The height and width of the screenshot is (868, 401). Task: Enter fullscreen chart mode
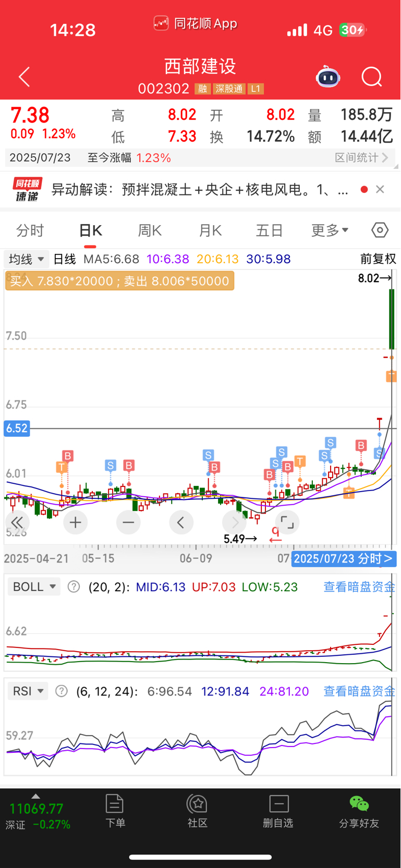(x=287, y=522)
